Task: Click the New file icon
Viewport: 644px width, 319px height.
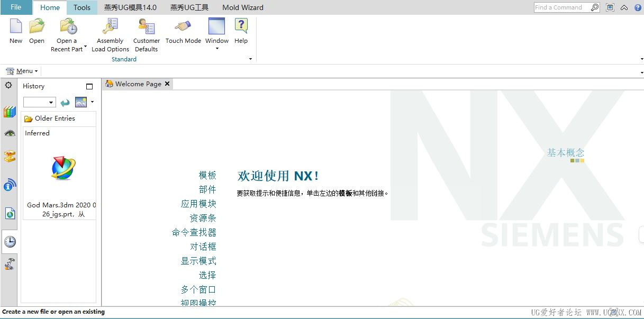Action: coord(16,26)
